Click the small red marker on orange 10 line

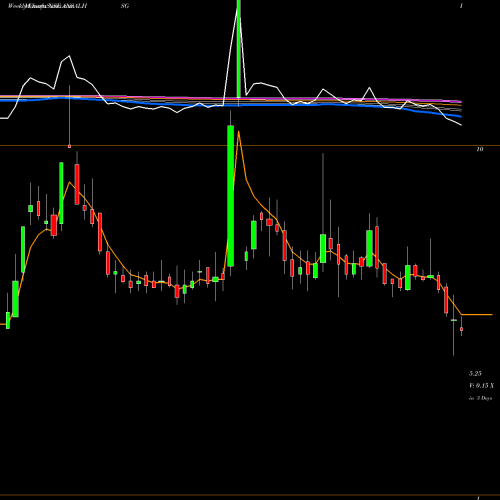[69, 146]
